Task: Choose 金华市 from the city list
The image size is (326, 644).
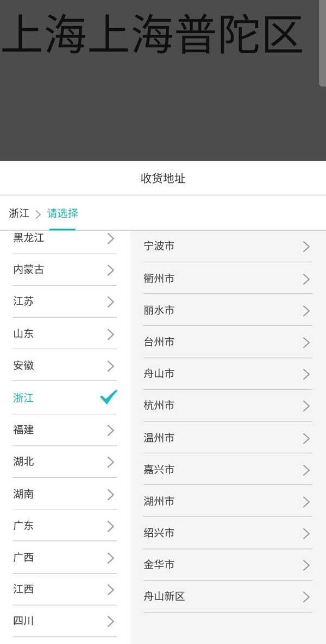Action: [x=159, y=565]
